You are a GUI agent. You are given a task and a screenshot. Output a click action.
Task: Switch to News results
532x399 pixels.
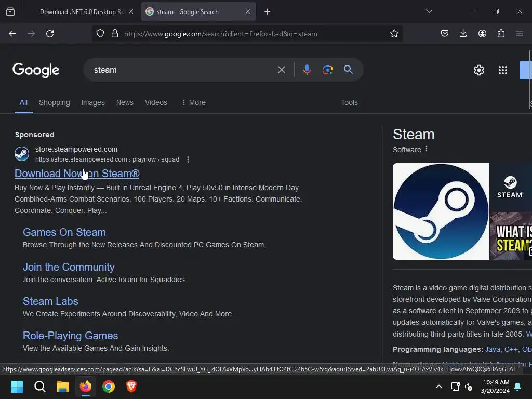coord(125,102)
